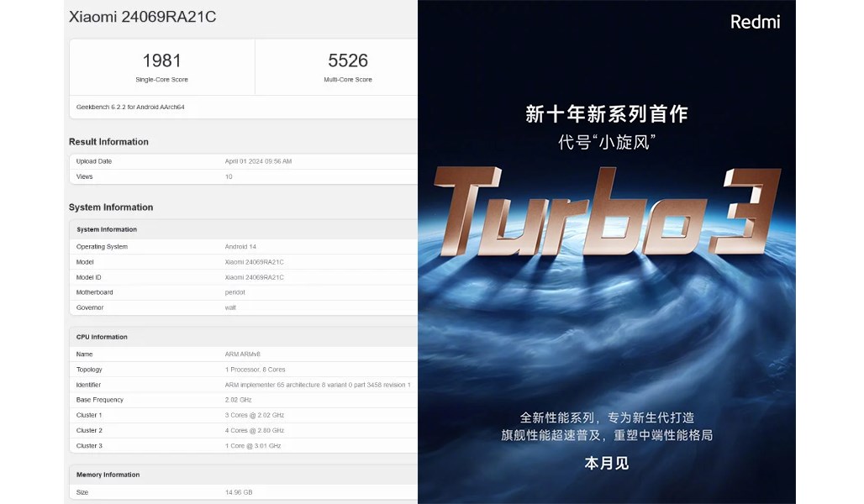The image size is (864, 504).
Task: Select the "ARM implementer 65 architecture 8" identifier value
Action: pyautogui.click(x=318, y=385)
